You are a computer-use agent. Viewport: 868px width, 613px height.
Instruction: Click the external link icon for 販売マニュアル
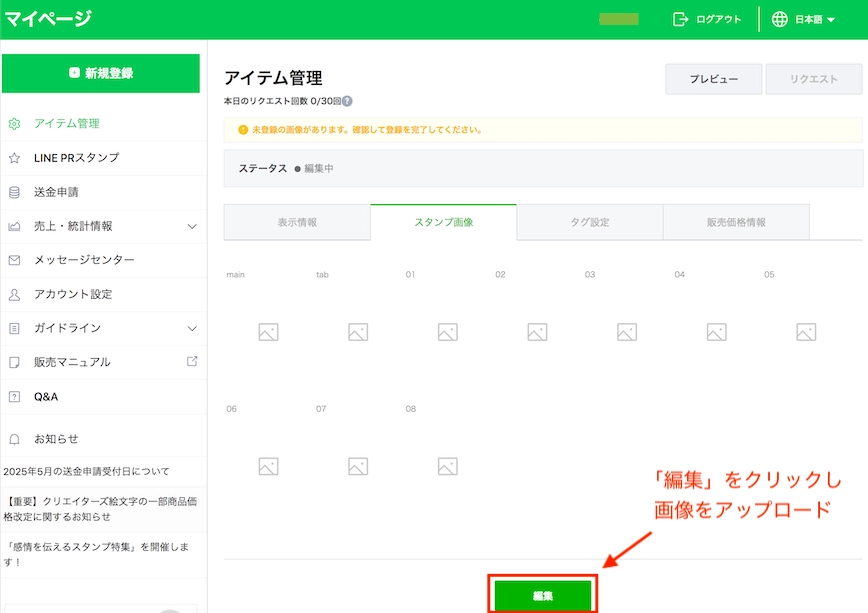192,361
